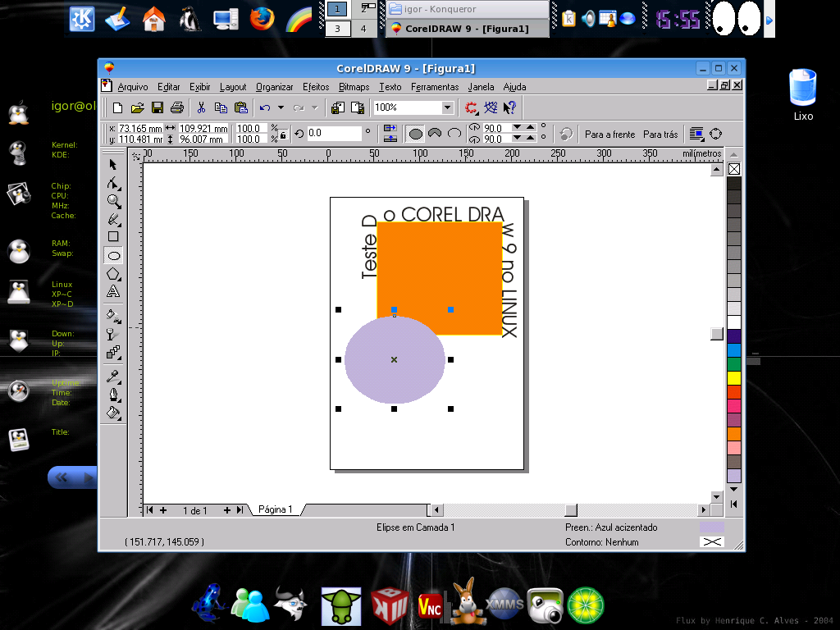Click the Import icon
Viewport: 840px width, 630px height.
(337, 107)
